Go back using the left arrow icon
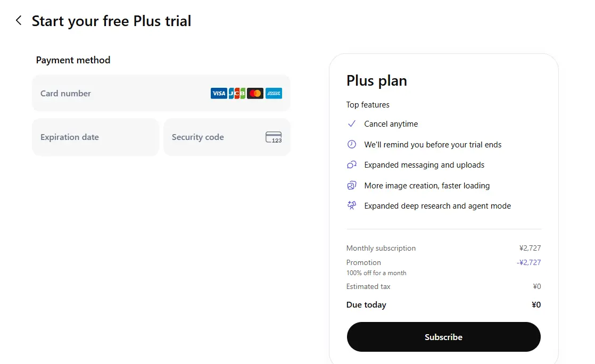 pyautogui.click(x=18, y=21)
